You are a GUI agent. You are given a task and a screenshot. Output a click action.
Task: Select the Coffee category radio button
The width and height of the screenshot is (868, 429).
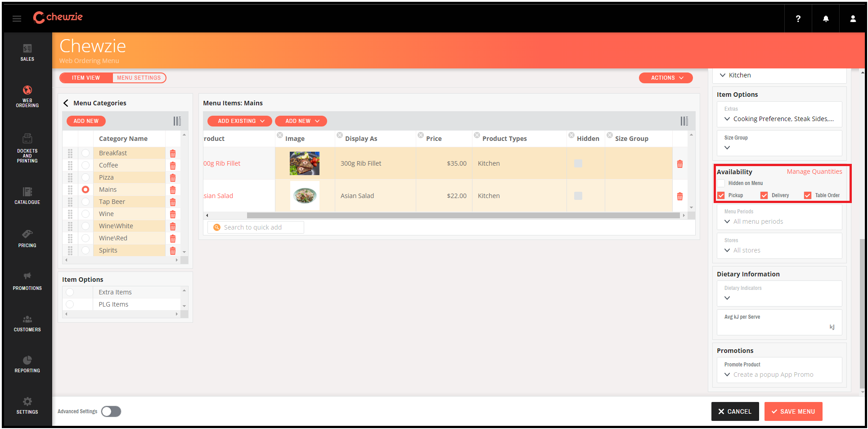click(85, 165)
